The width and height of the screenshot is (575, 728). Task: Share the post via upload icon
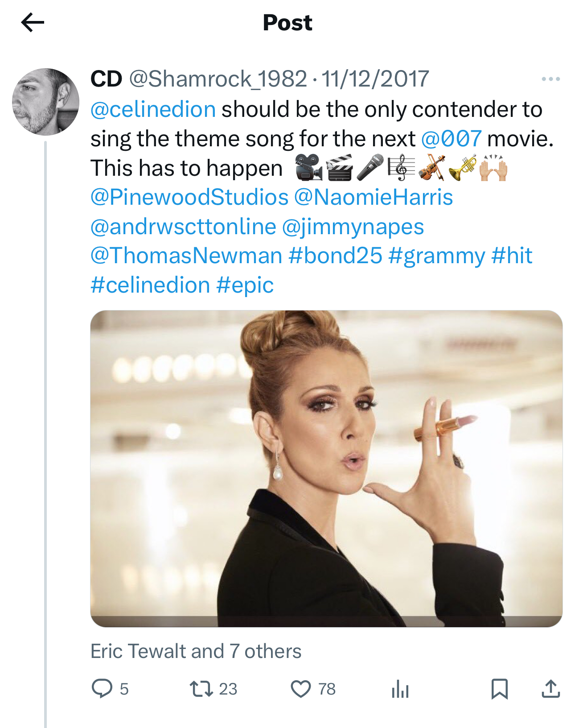click(550, 688)
